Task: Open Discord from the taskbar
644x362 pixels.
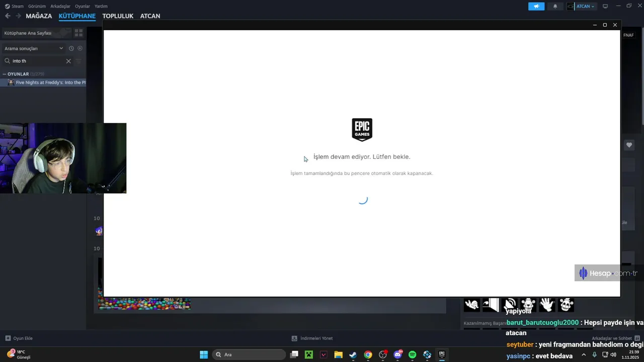Action: [397, 354]
